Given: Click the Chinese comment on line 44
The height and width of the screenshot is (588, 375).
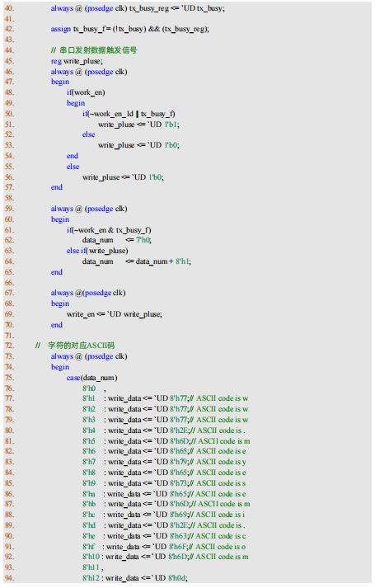Looking at the screenshot, I should pos(94,50).
